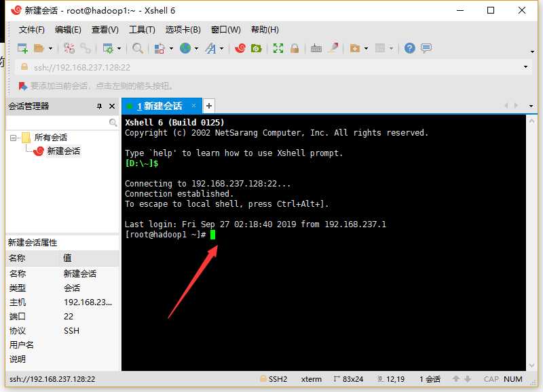Select the 192.168.23... host value
The width and height of the screenshot is (543, 392).
(88, 302)
